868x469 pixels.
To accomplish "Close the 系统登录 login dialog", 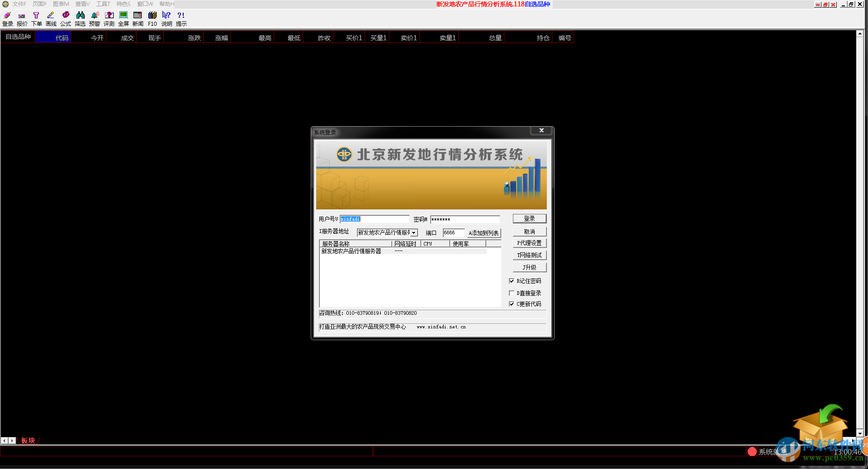I will pos(541,130).
